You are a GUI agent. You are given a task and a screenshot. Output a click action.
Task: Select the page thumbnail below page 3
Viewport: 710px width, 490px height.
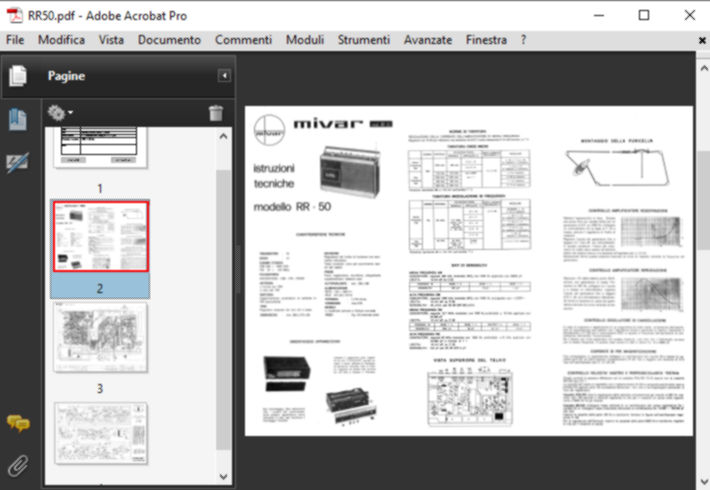tap(101, 433)
